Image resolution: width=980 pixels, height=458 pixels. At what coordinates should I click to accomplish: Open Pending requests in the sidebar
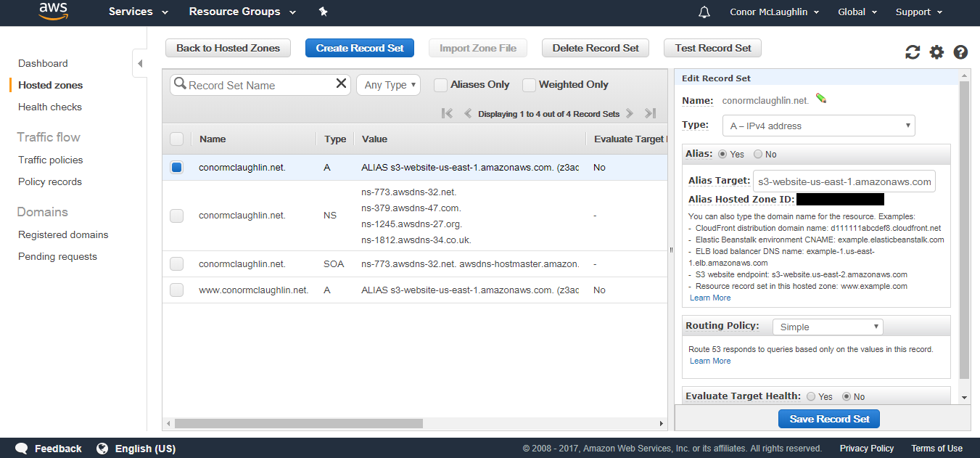tap(57, 256)
